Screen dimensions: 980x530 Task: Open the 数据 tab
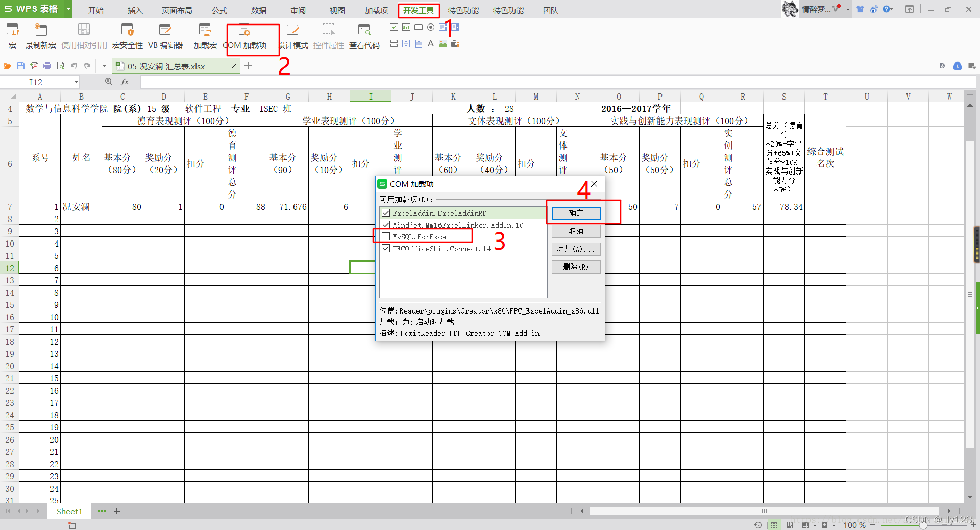[259, 10]
